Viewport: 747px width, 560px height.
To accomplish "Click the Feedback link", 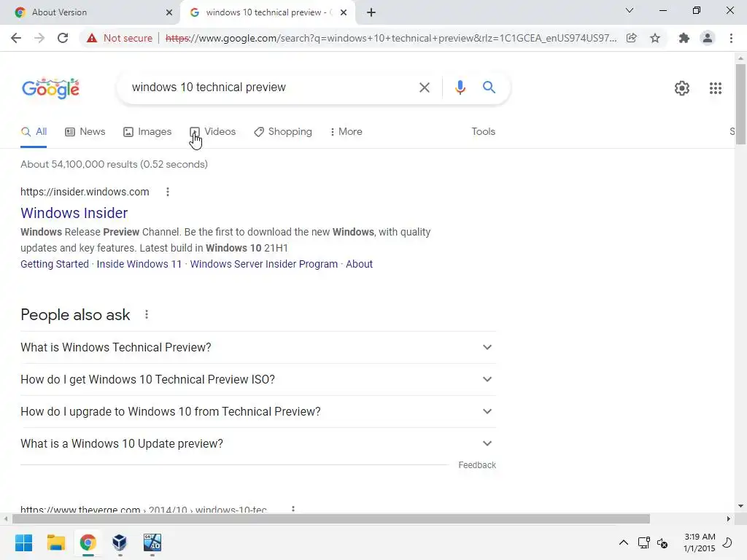I will pyautogui.click(x=477, y=465).
